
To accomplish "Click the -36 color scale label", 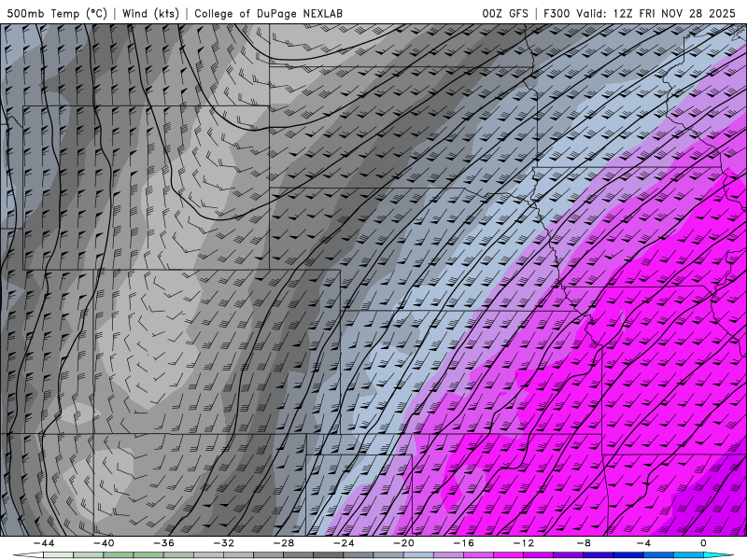I will click(164, 543).
